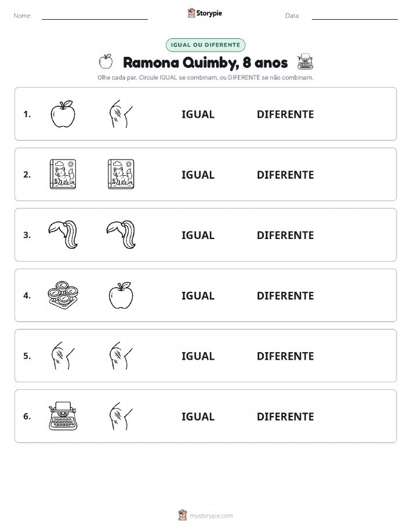Click the apple icon in row 1
The image size is (411, 532).
pyautogui.click(x=63, y=114)
